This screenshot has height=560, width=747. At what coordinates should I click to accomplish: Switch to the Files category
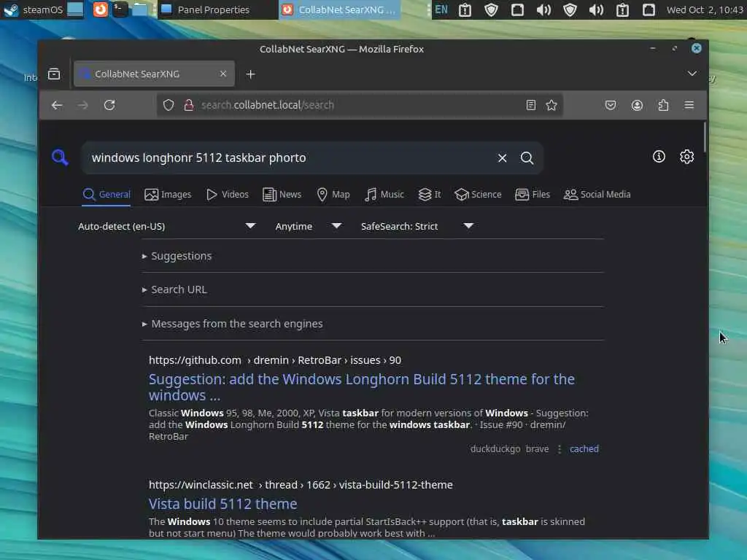click(x=533, y=194)
